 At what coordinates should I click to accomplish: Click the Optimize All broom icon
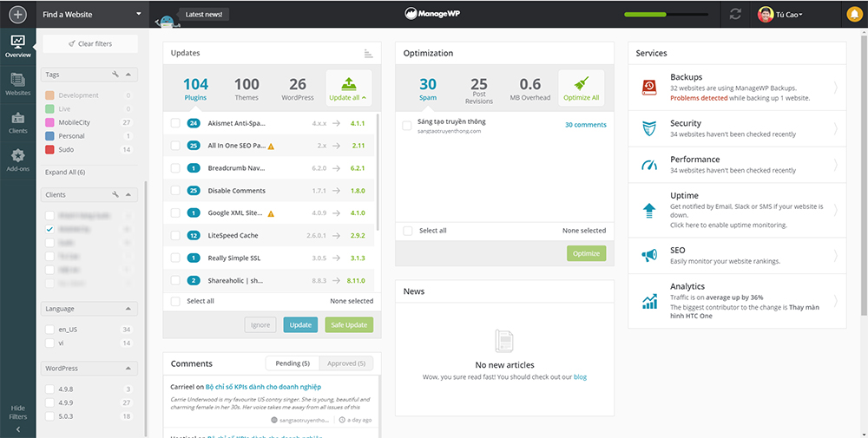[581, 84]
